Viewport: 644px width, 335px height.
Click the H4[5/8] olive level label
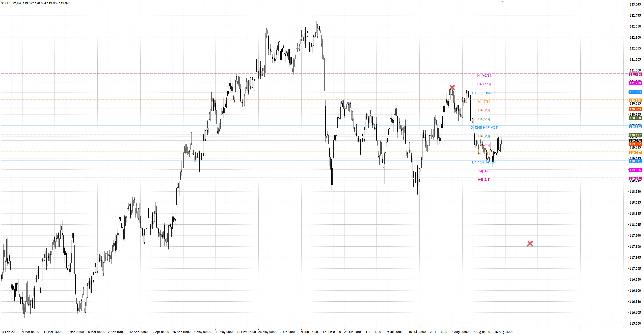point(484,119)
